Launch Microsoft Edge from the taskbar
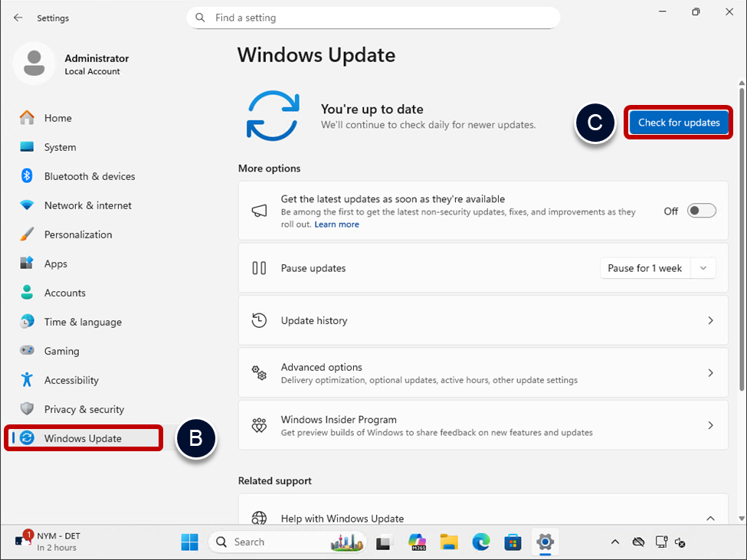Image resolution: width=747 pixels, height=560 pixels. pos(480,542)
